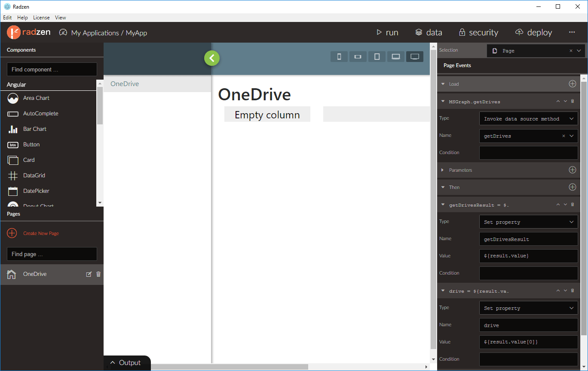Open the data sources section

(429, 32)
